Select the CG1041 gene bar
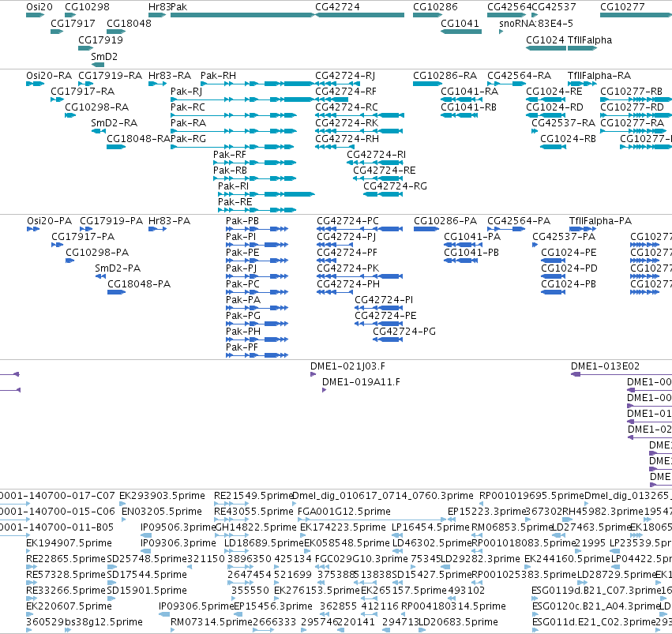This screenshot has height=634, width=672. click(461, 32)
